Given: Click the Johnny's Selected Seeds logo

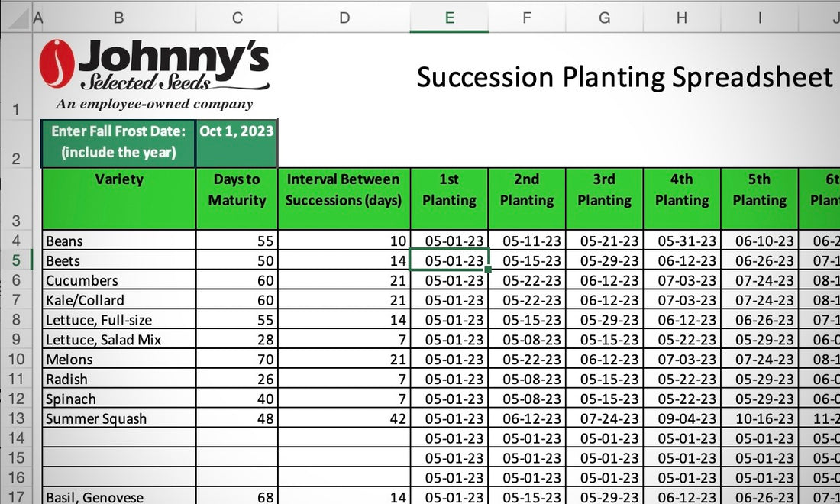Looking at the screenshot, I should pos(154,75).
